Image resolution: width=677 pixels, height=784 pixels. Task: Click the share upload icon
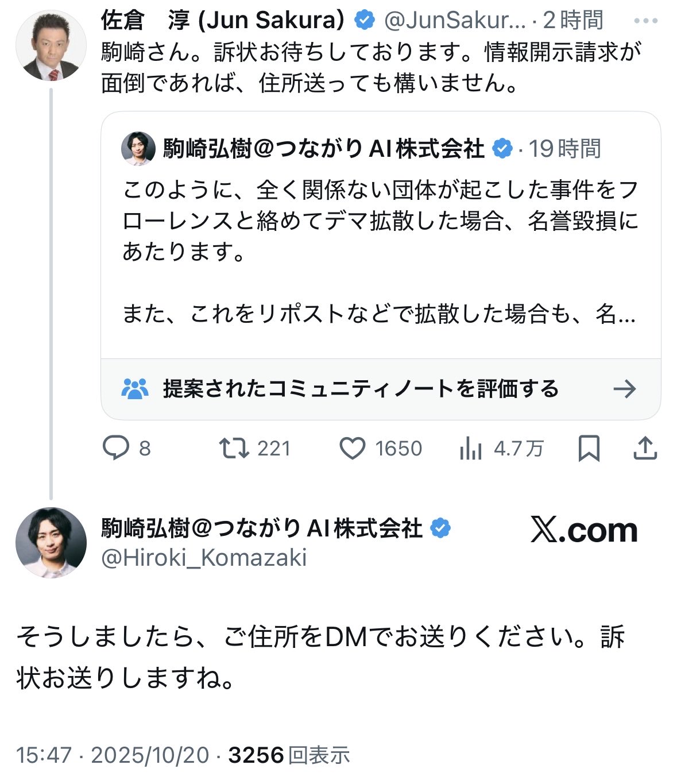[x=645, y=448]
